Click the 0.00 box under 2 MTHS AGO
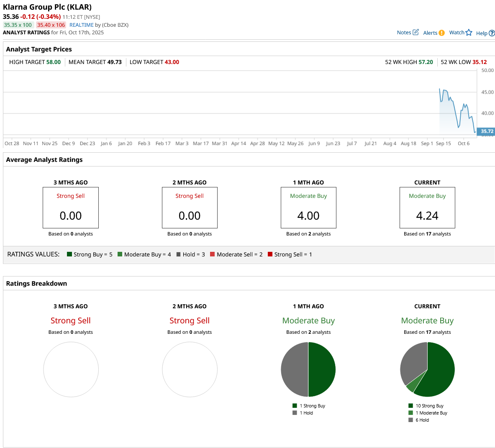The width and height of the screenshot is (495, 448). 190,207
